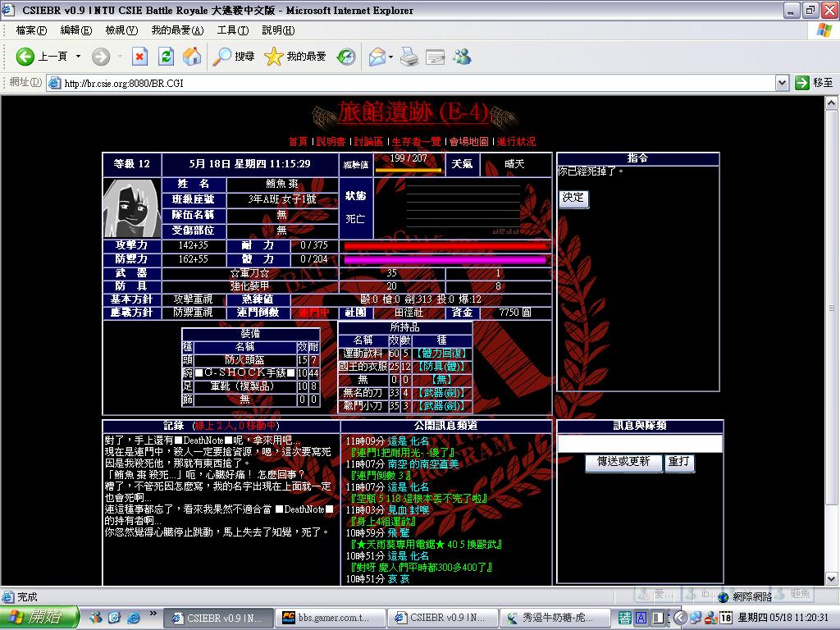Click the page scrollbar up arrow

[x=832, y=103]
